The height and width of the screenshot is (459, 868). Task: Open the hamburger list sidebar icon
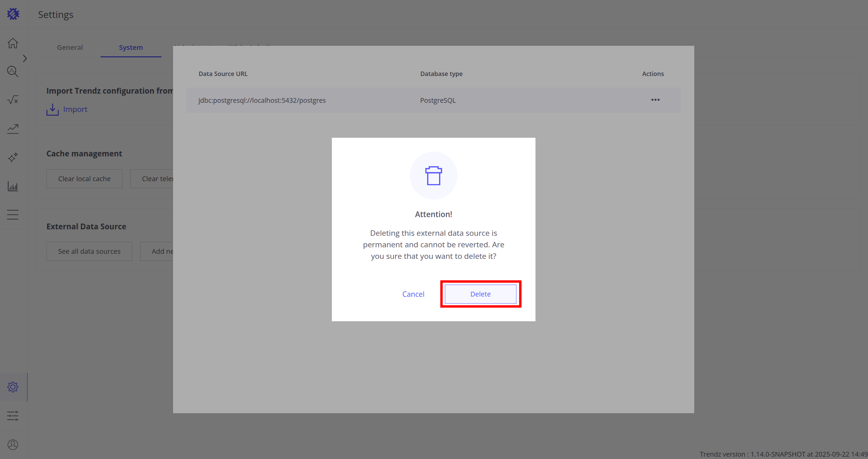(x=13, y=215)
